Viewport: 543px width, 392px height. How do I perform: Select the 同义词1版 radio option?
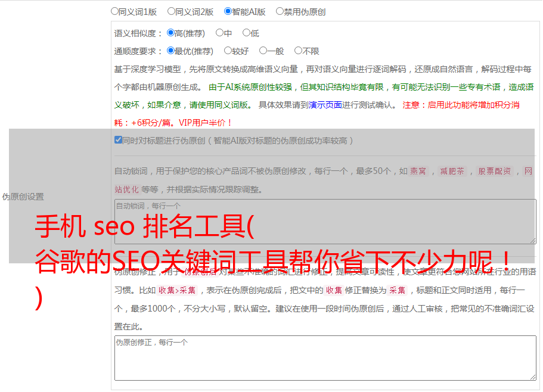(115, 11)
